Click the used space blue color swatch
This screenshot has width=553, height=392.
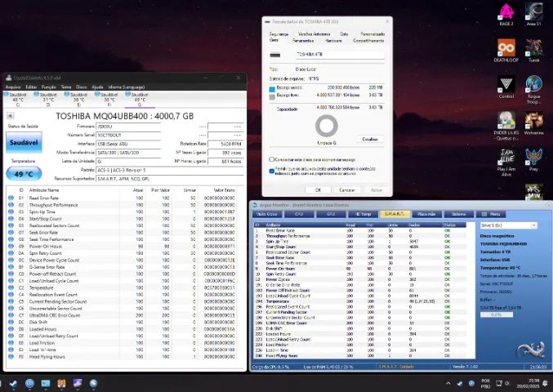(272, 89)
